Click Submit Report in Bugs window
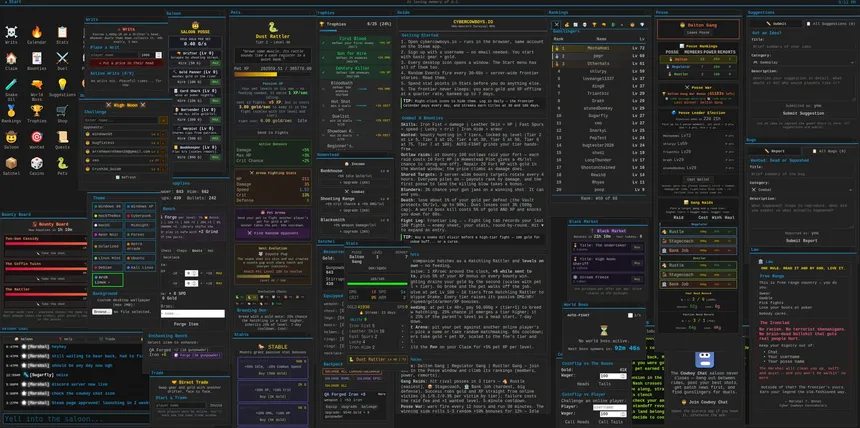 (x=802, y=240)
